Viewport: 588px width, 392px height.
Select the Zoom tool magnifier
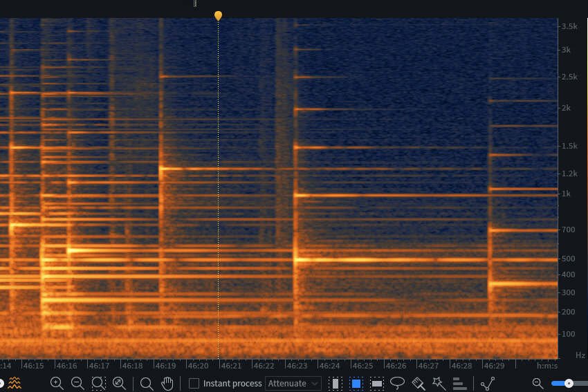[x=146, y=384]
